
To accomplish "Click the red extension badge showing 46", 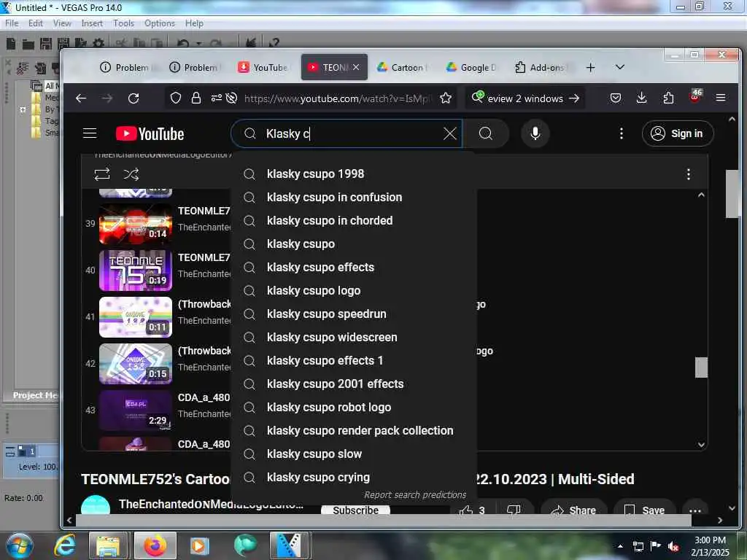I will 695,96.
